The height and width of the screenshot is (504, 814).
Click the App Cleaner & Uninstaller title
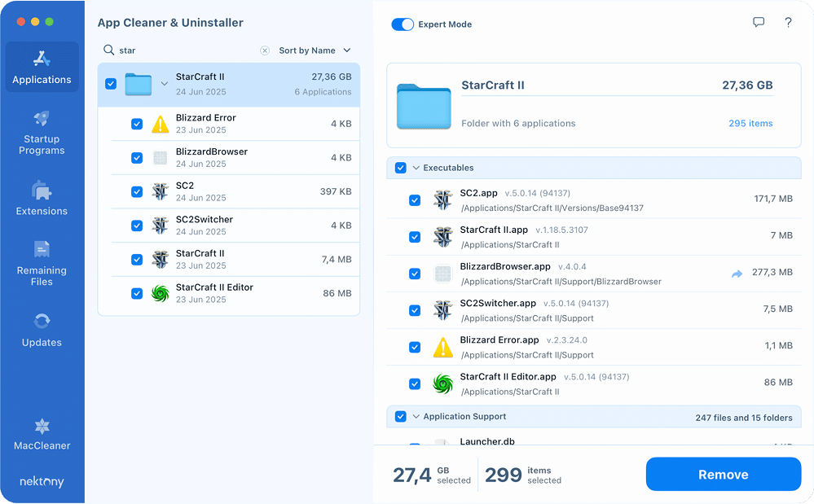[170, 23]
